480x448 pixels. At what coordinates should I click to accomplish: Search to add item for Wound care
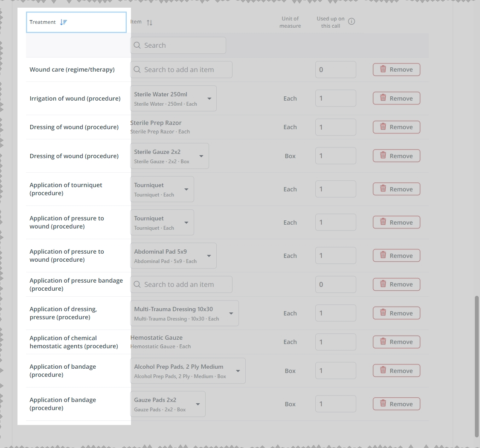(x=181, y=70)
